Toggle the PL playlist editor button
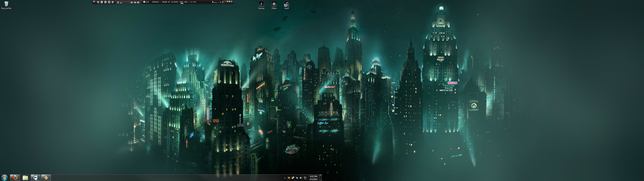 pos(135,3)
